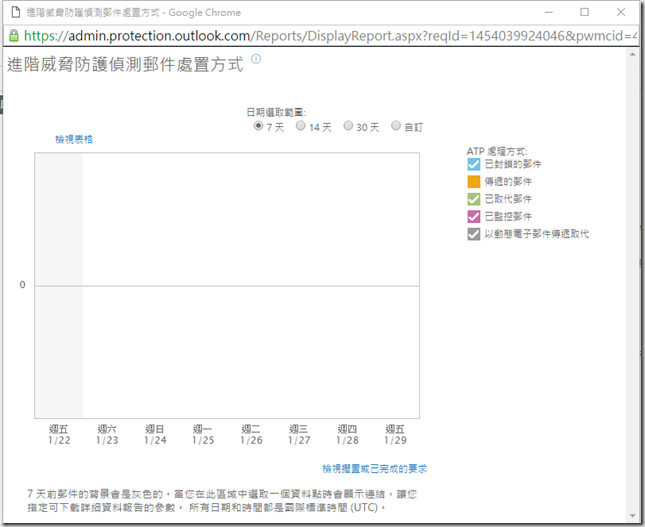Click the info icon beside the report title

click(256, 60)
